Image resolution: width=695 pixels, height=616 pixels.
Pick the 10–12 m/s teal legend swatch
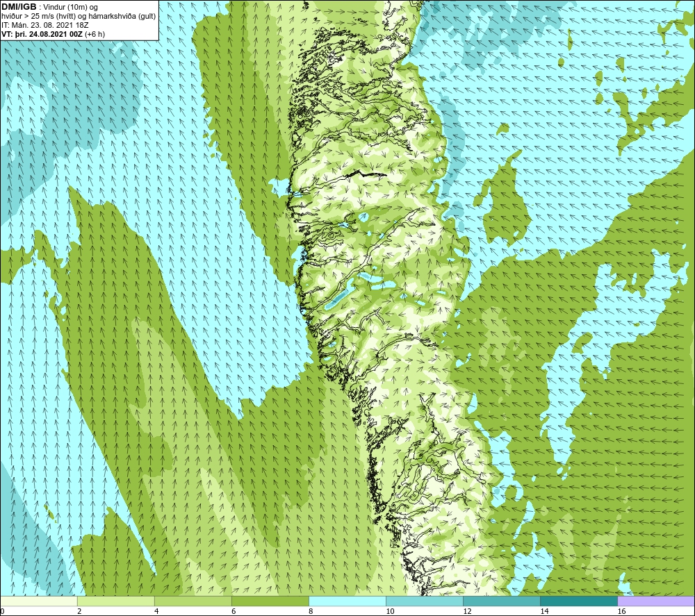pos(424,601)
